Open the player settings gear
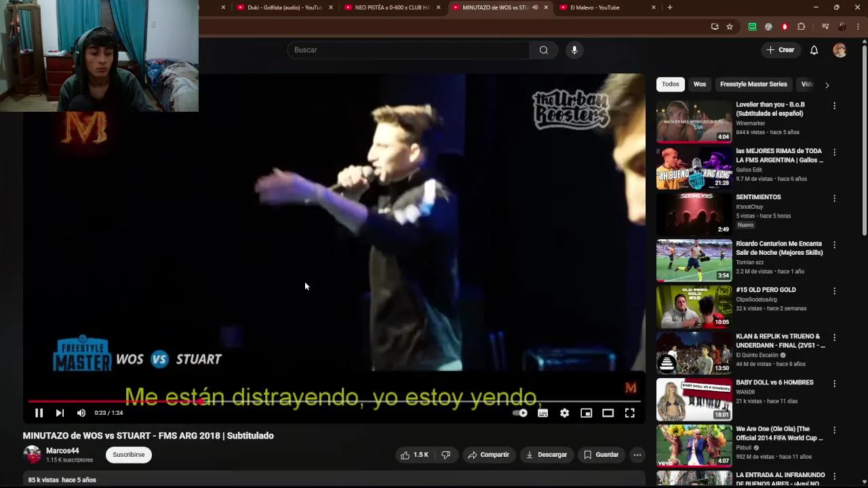 [x=564, y=413]
